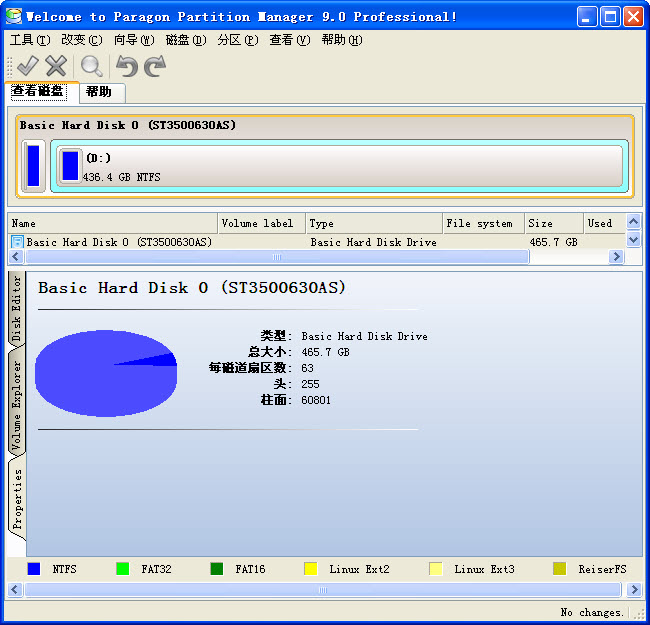Screen dimensions: 650x625
Task: Click the yellow Linux Ext2 legend swatch
Action: [310, 569]
